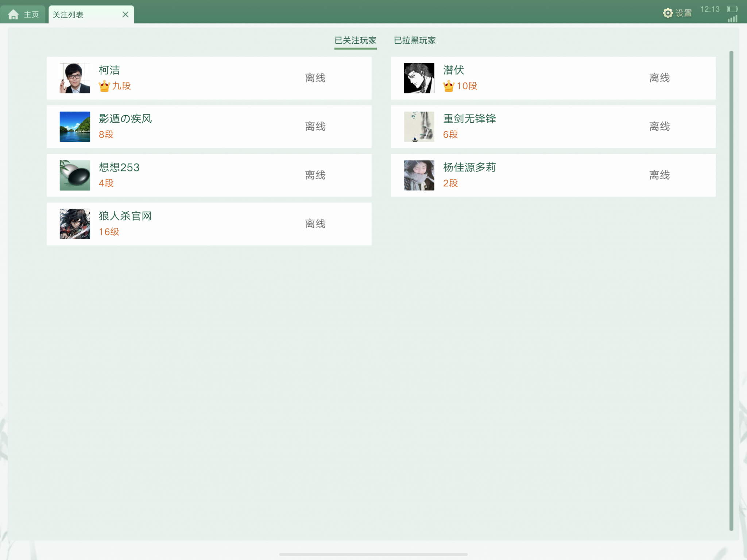Image resolution: width=747 pixels, height=560 pixels.
Task: Select player name 杨佳源多莉
Action: pyautogui.click(x=469, y=167)
